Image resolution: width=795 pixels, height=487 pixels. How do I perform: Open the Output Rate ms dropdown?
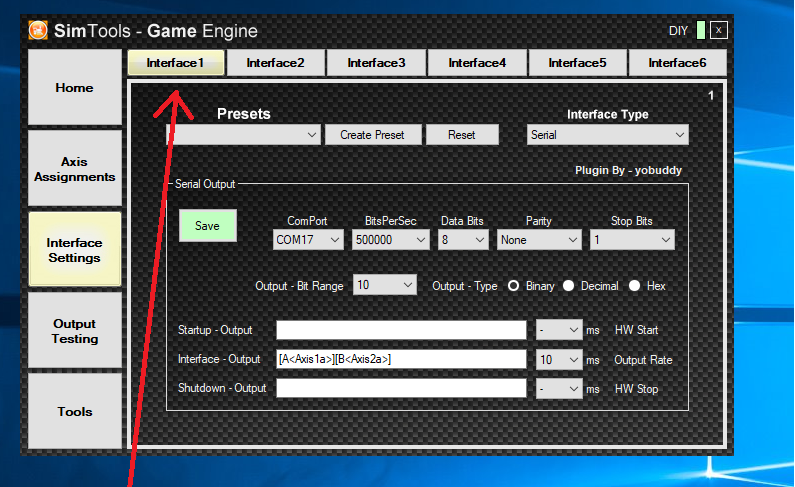559,360
